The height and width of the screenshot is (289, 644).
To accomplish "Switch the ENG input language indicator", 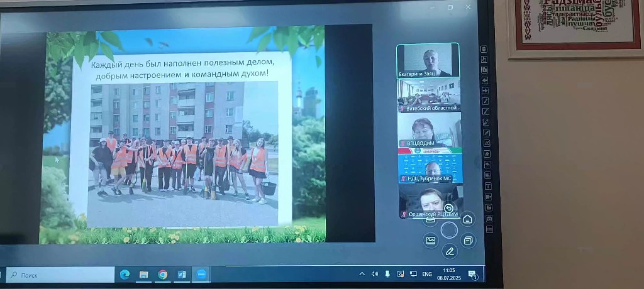I will click(x=426, y=274).
